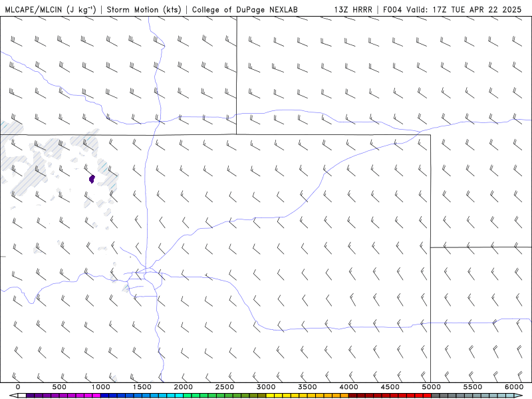The height and width of the screenshot is (399, 532).
Task: Click the dark purple swatch between 0 and 500
Action: pos(30,395)
